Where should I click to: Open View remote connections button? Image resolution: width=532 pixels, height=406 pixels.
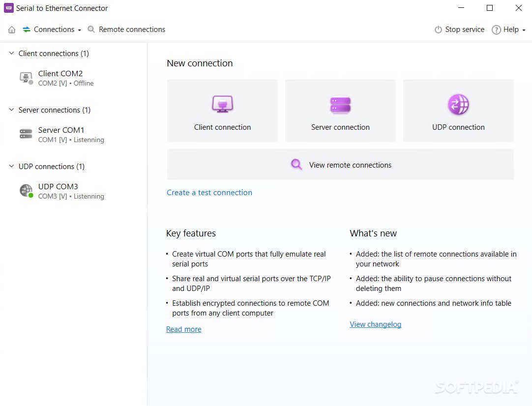[x=340, y=165]
